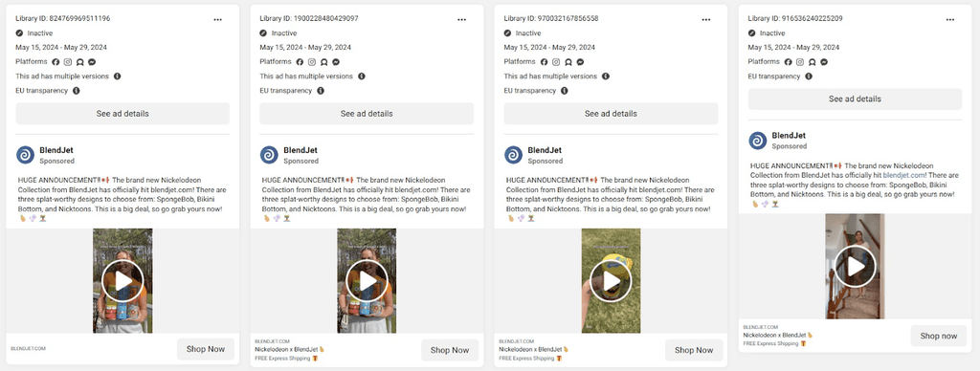
Task: Open the blue blendjet.com link in ad text
Action: 903,176
